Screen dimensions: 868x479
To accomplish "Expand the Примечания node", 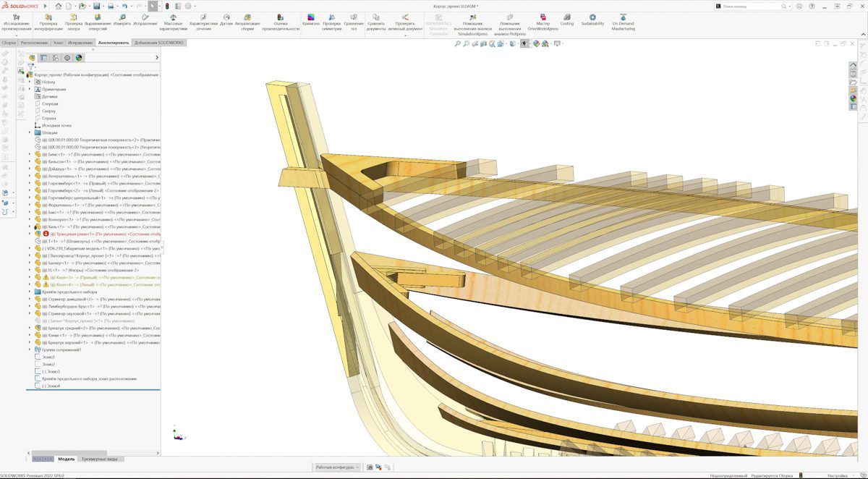I will [x=30, y=89].
